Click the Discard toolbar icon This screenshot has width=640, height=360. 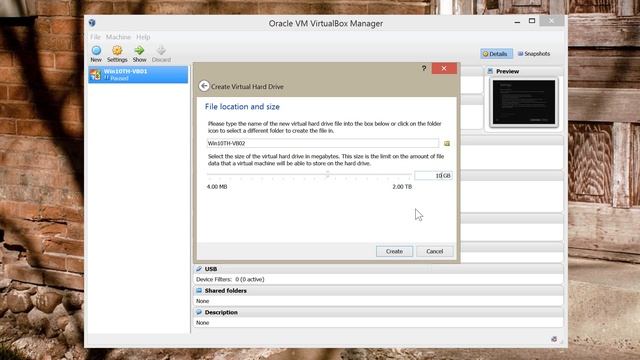[x=161, y=51]
